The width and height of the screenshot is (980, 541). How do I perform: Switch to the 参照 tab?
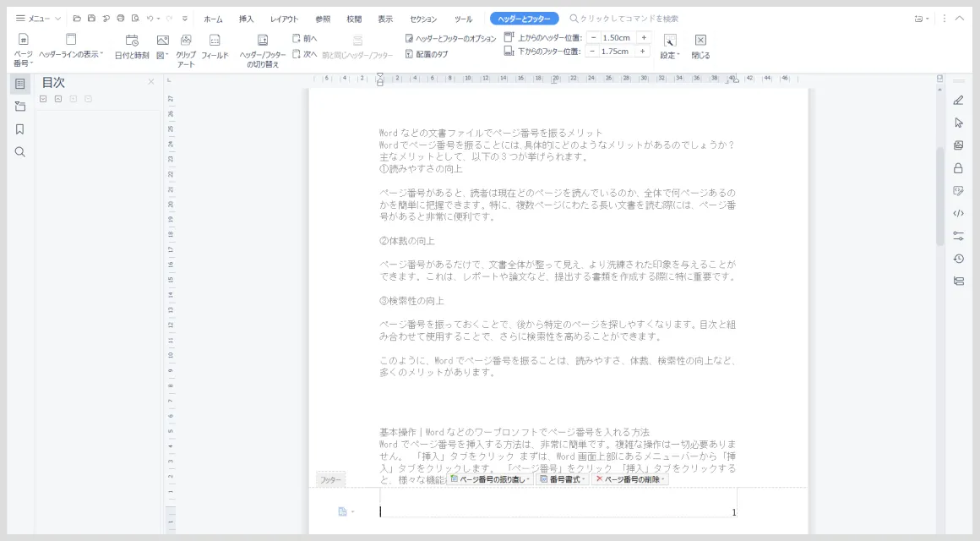tap(323, 19)
